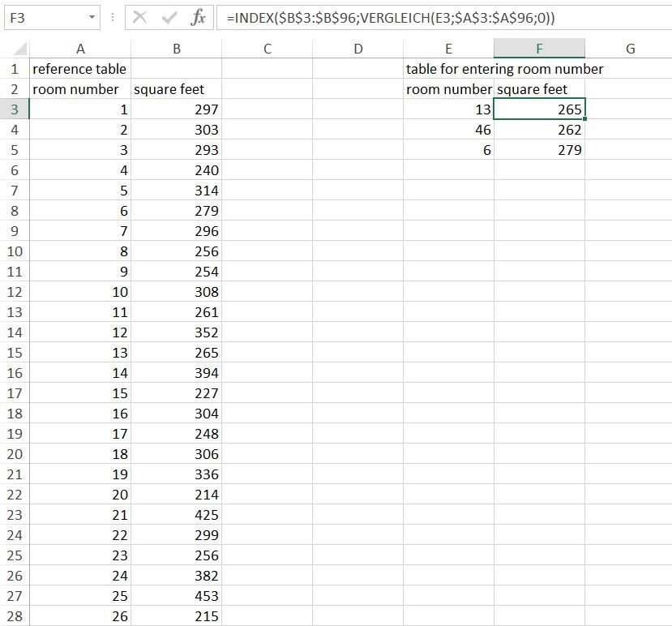Select column G header
The image size is (672, 626).
tap(630, 49)
